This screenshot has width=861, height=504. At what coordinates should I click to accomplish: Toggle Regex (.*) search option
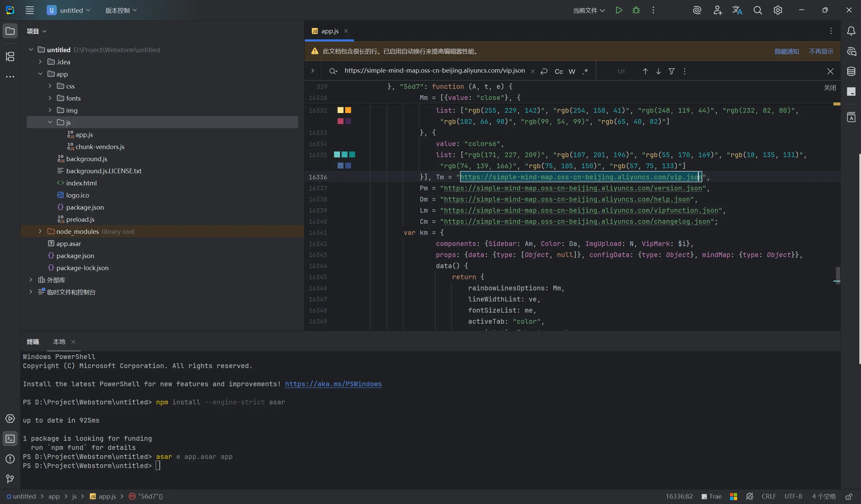[x=585, y=71]
